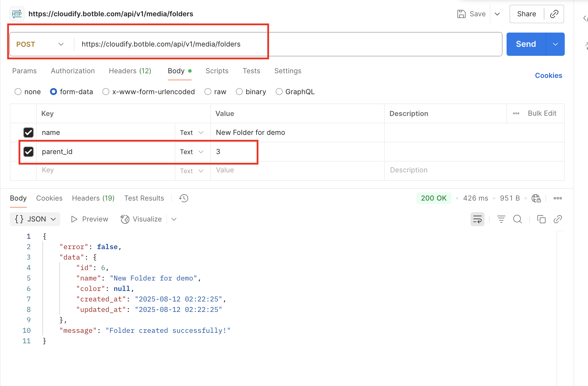Open the response Headers (19) tab
This screenshot has height=386, width=588.
93,198
